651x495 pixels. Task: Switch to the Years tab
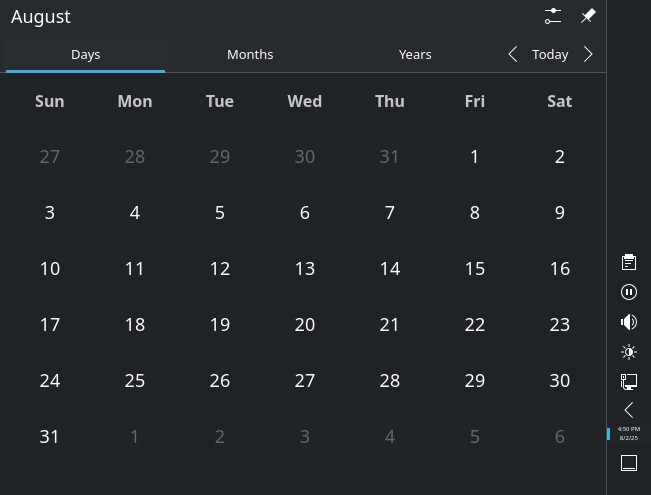tap(415, 54)
